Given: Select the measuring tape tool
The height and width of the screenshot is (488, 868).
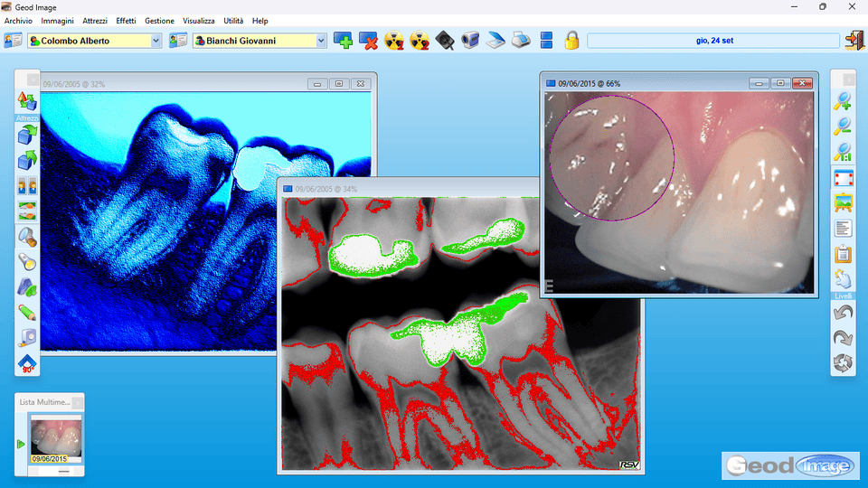Looking at the screenshot, I should coord(26,338).
